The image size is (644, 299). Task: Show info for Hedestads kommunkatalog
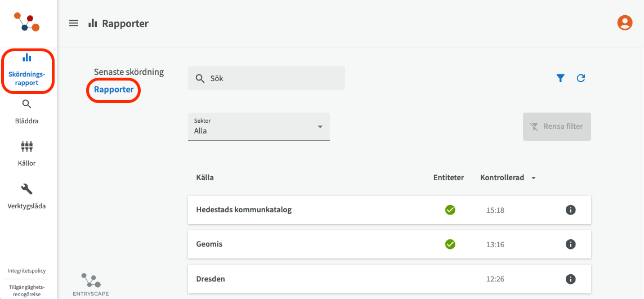(570, 210)
